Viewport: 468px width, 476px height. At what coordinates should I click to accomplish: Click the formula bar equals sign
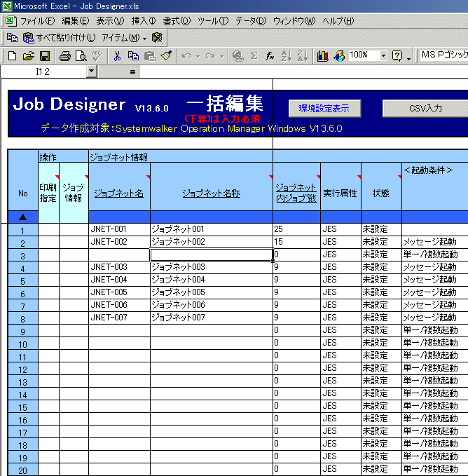(132, 72)
